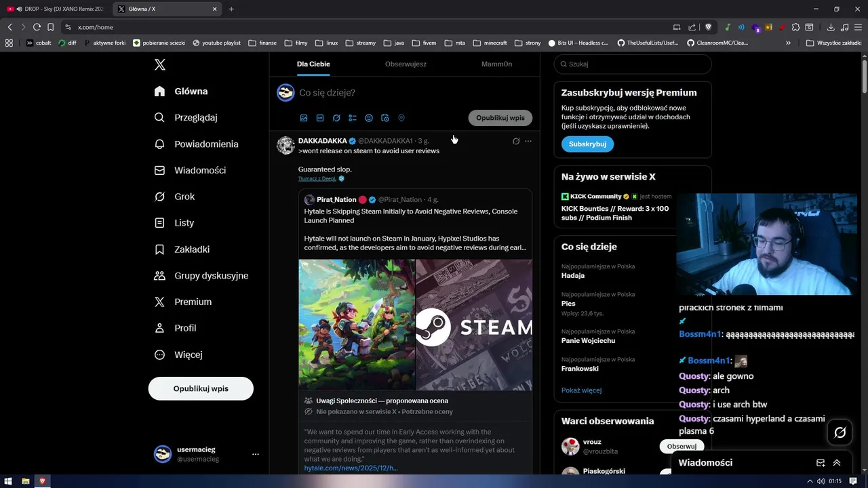
Task: Add an image to the post composer
Action: click(x=304, y=118)
